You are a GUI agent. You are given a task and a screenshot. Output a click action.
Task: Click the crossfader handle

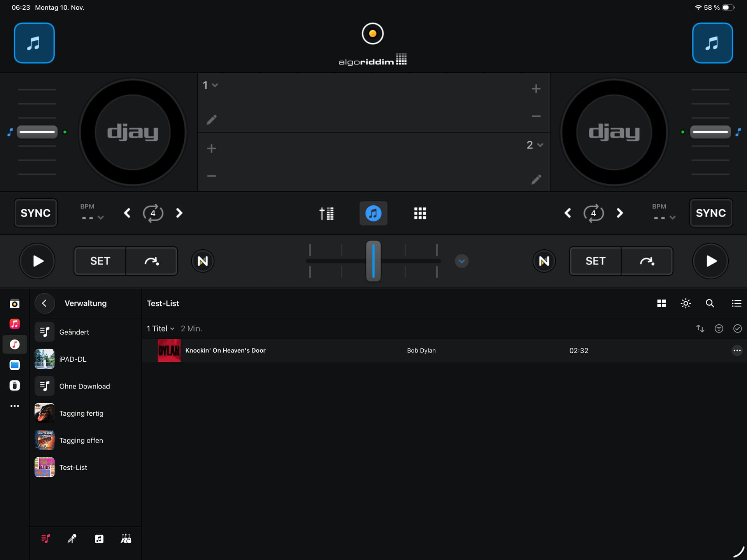click(373, 261)
